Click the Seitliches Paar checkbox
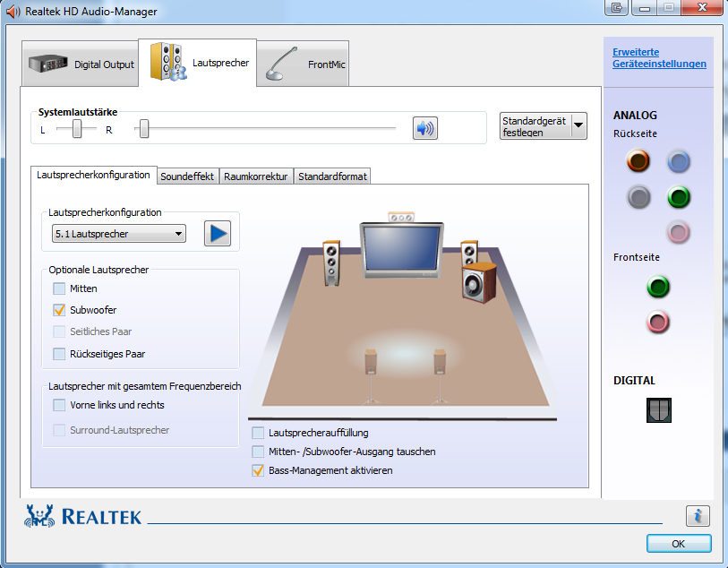Viewport: 728px width, 568px height. [59, 331]
